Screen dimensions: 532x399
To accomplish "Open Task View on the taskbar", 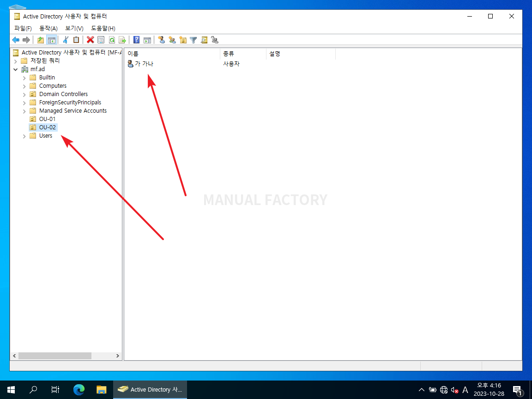I will click(55, 390).
